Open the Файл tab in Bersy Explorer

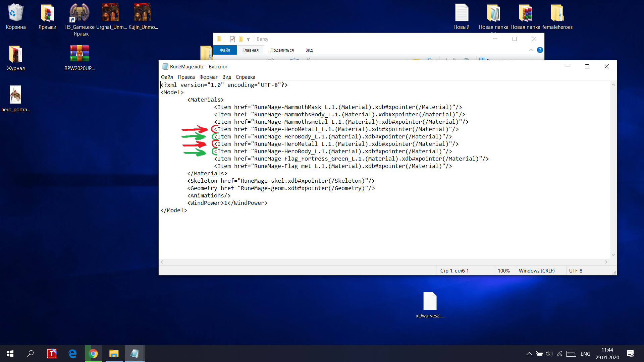tap(225, 50)
